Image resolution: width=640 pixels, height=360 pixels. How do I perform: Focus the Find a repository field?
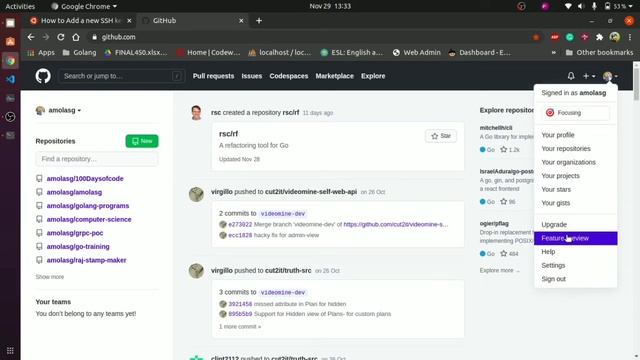pyautogui.click(x=97, y=159)
